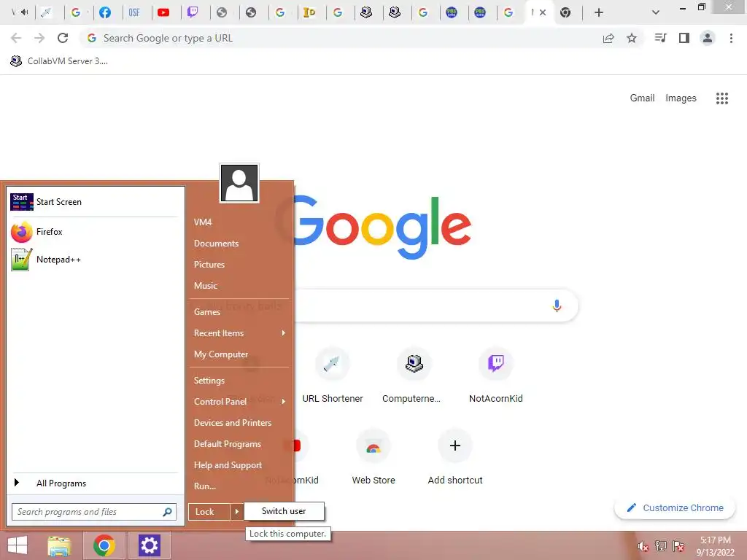Open Chrome from taskbar

pyautogui.click(x=104, y=545)
